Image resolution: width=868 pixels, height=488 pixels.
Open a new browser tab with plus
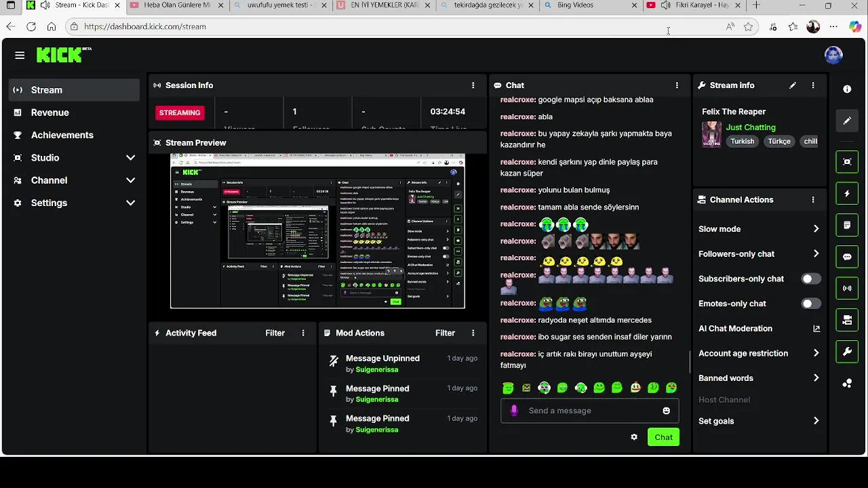[x=756, y=5]
